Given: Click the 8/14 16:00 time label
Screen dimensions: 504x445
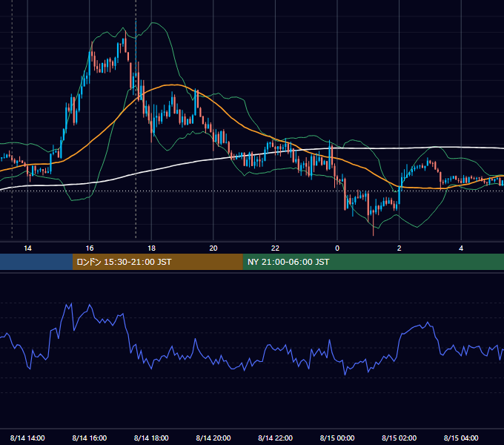Looking at the screenshot, I should click(90, 438).
